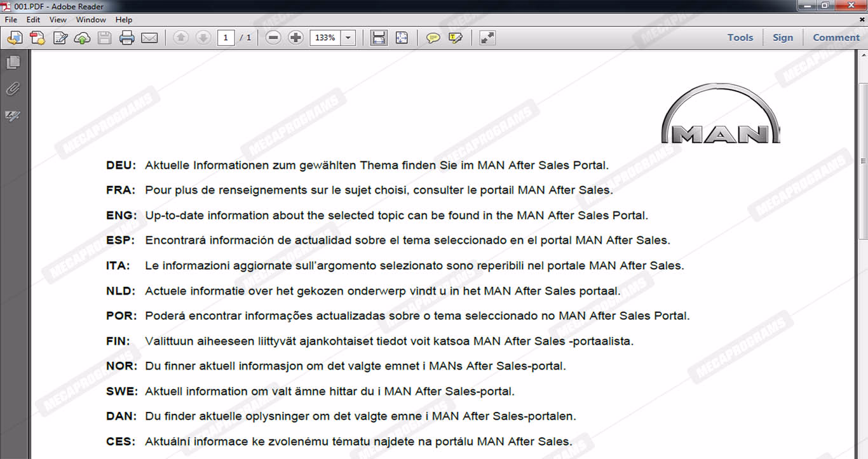Toggle read mode with diagonal arrows icon
Viewport: 868px width, 459px height.
487,38
